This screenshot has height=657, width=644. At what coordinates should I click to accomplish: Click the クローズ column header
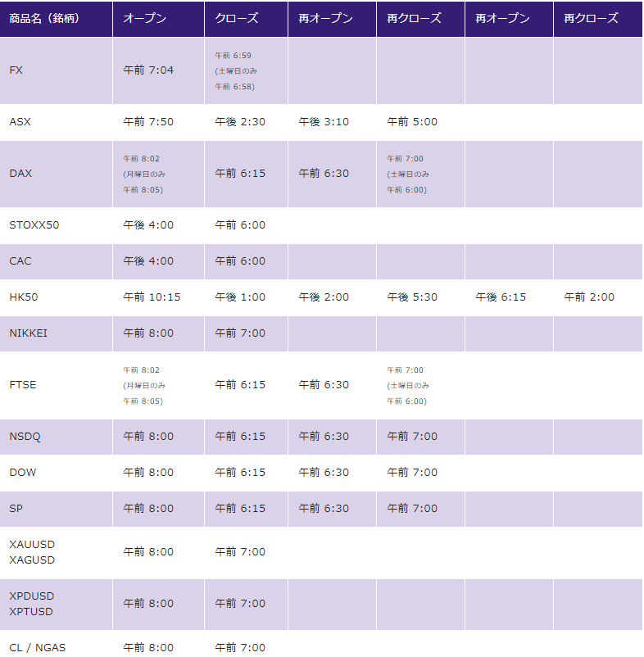point(236,19)
